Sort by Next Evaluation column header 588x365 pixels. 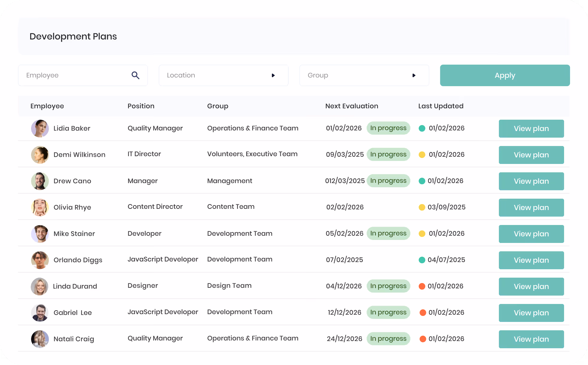click(x=352, y=106)
